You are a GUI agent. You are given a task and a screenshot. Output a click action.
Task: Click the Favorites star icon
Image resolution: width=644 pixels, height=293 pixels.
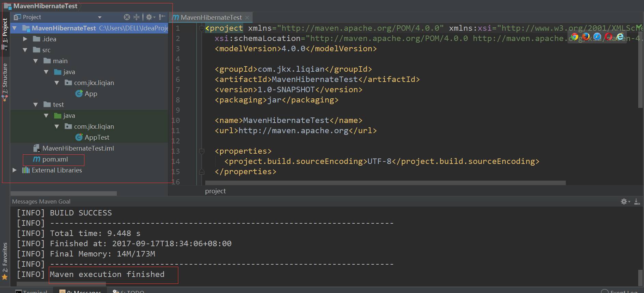pyautogui.click(x=5, y=277)
